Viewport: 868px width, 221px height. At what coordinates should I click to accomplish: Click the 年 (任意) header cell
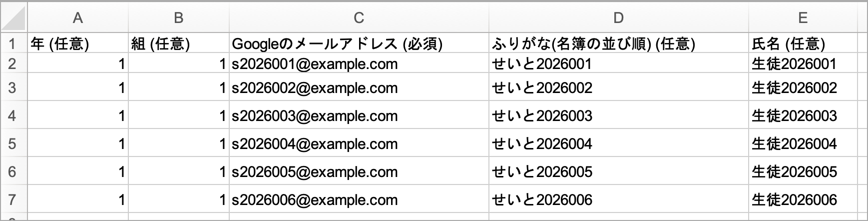(77, 43)
